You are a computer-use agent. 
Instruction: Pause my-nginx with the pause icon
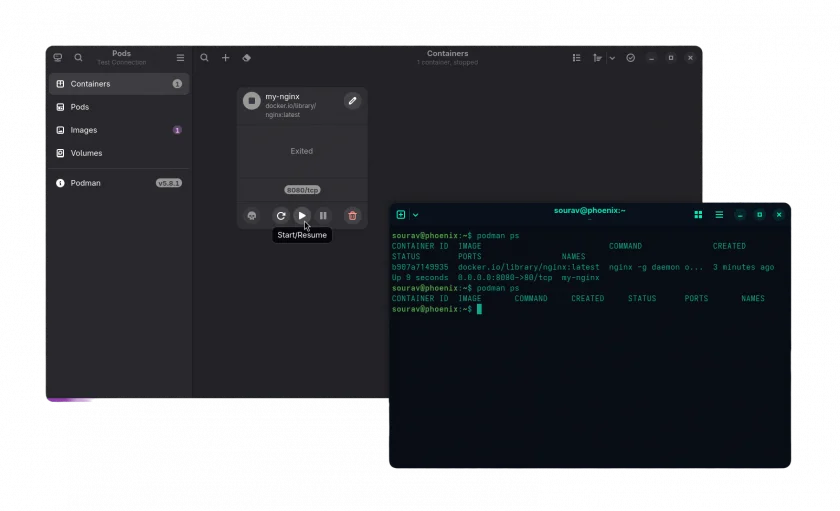323,215
